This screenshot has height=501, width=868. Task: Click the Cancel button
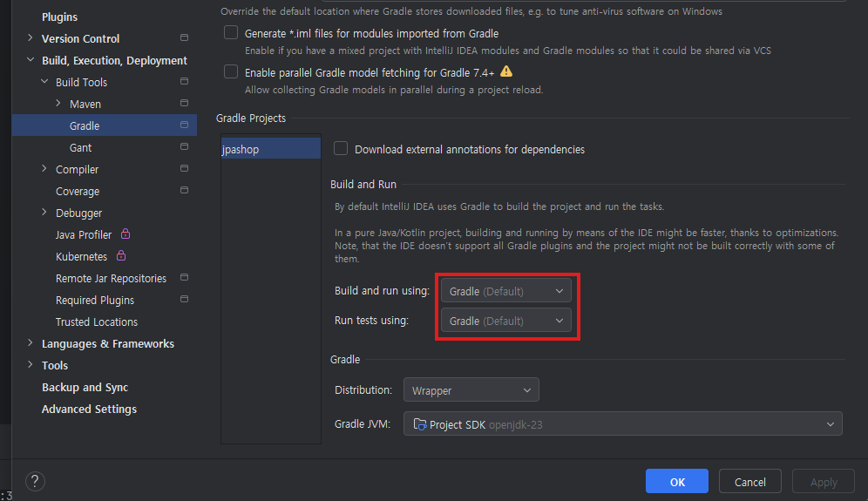coord(750,481)
